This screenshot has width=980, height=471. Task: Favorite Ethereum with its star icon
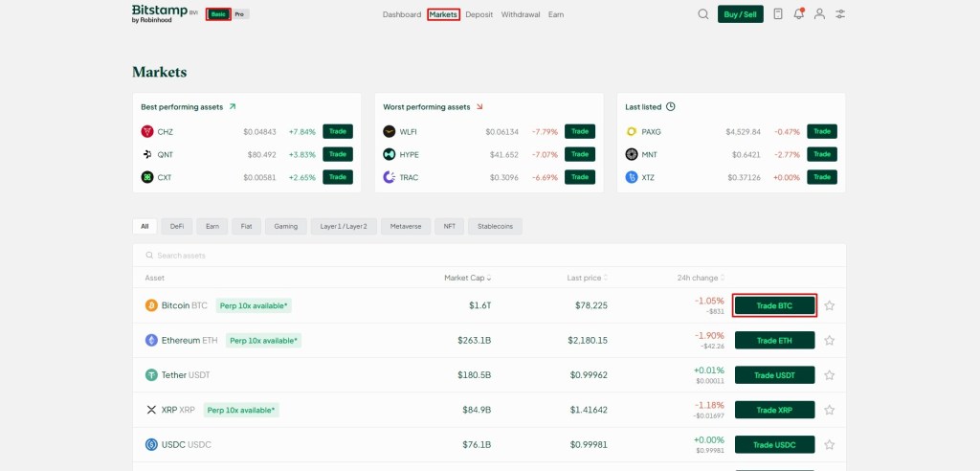(x=830, y=340)
